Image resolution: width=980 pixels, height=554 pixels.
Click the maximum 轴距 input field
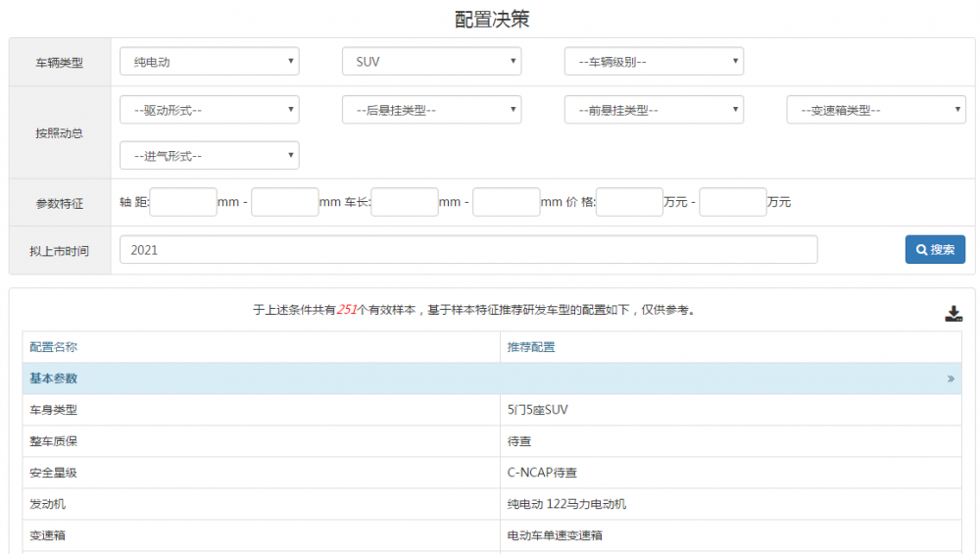click(x=285, y=202)
